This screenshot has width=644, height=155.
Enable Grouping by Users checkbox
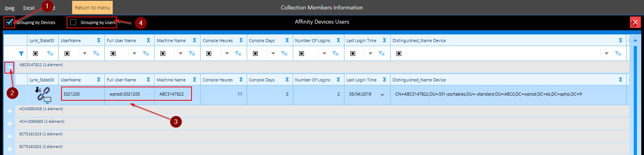(x=73, y=22)
